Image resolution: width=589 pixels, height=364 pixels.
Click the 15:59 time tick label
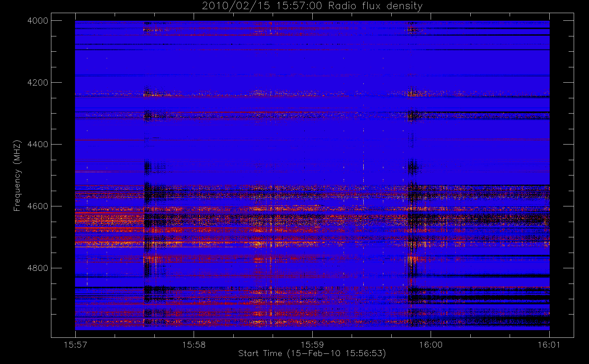click(312, 345)
